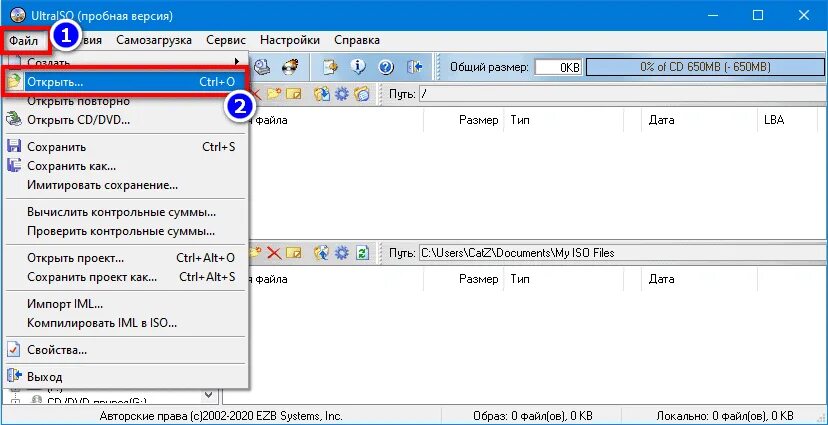Choose Сохранить проект как... entry
The image size is (828, 425).
[127, 277]
